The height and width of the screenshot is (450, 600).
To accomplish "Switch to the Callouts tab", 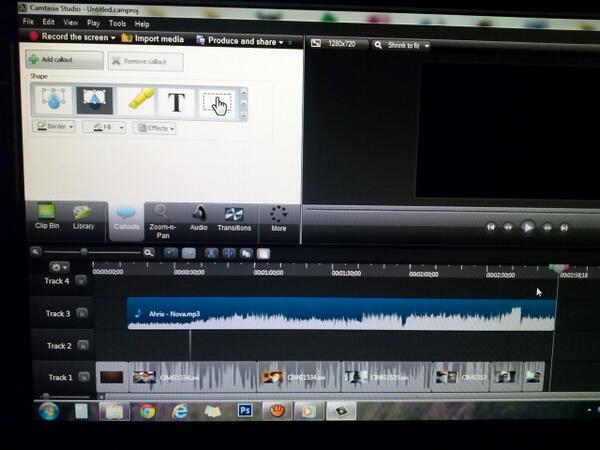I will (126, 219).
